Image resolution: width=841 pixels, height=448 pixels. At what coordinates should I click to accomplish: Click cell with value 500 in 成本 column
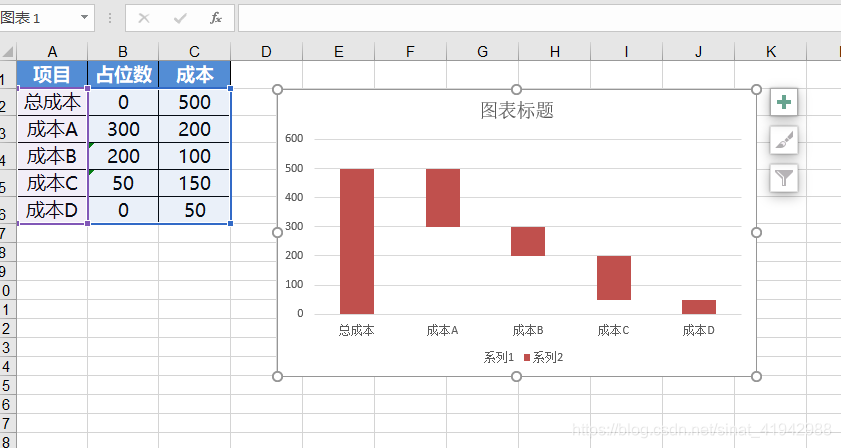[x=194, y=102]
